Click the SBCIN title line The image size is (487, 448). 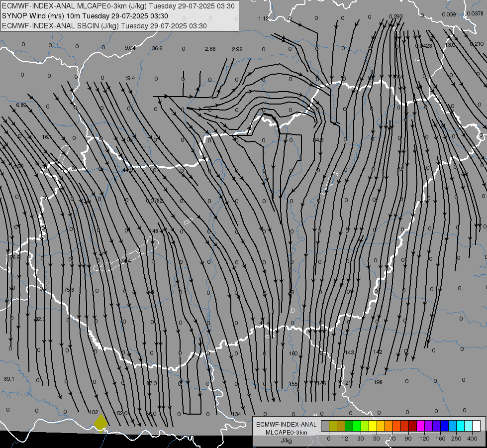click(104, 26)
